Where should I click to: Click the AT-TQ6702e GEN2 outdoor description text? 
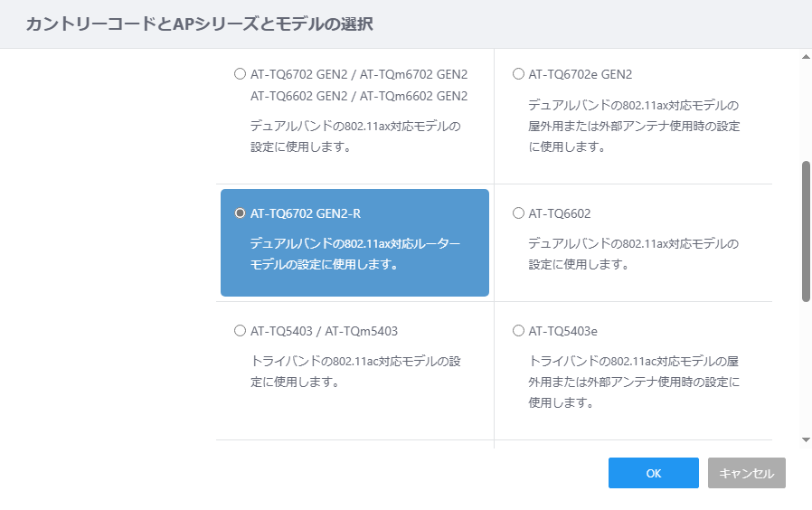(x=634, y=126)
